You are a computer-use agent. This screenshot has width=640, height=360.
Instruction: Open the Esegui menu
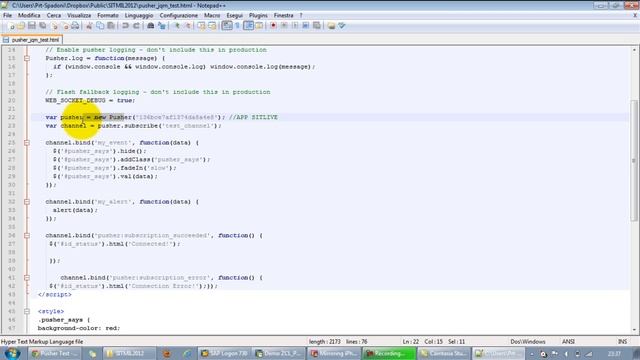234,16
